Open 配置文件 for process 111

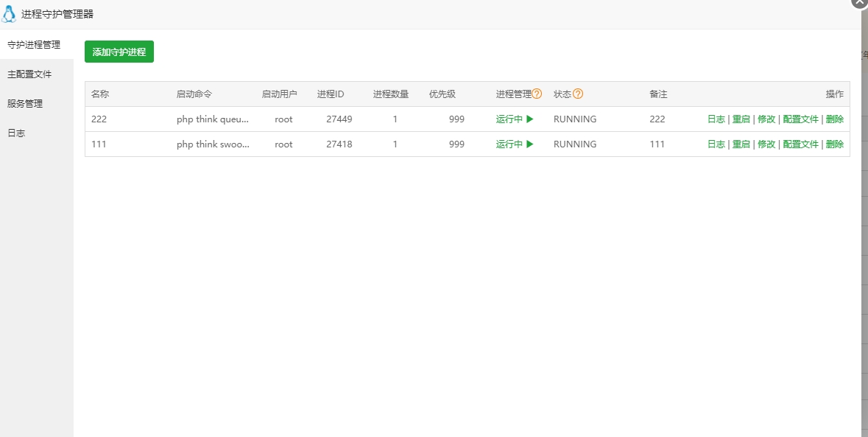click(x=800, y=144)
